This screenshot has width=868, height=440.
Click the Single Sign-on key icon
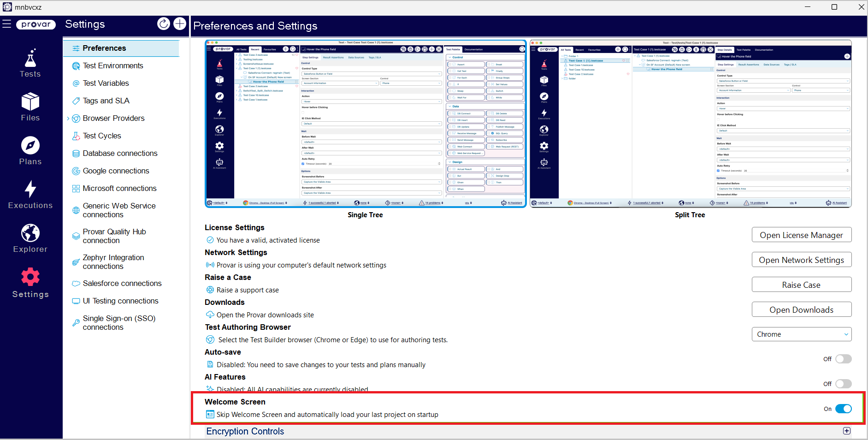click(76, 323)
